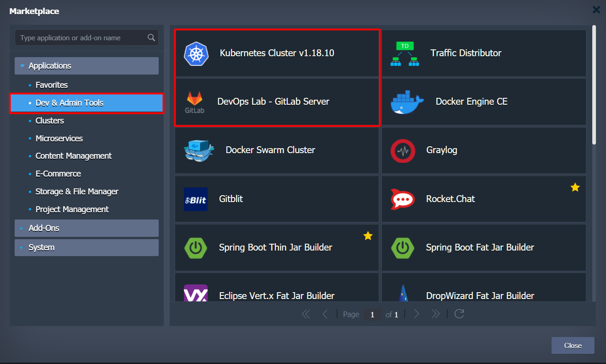The image size is (606, 364).
Task: Open the Content Management category
Action: [x=74, y=156]
